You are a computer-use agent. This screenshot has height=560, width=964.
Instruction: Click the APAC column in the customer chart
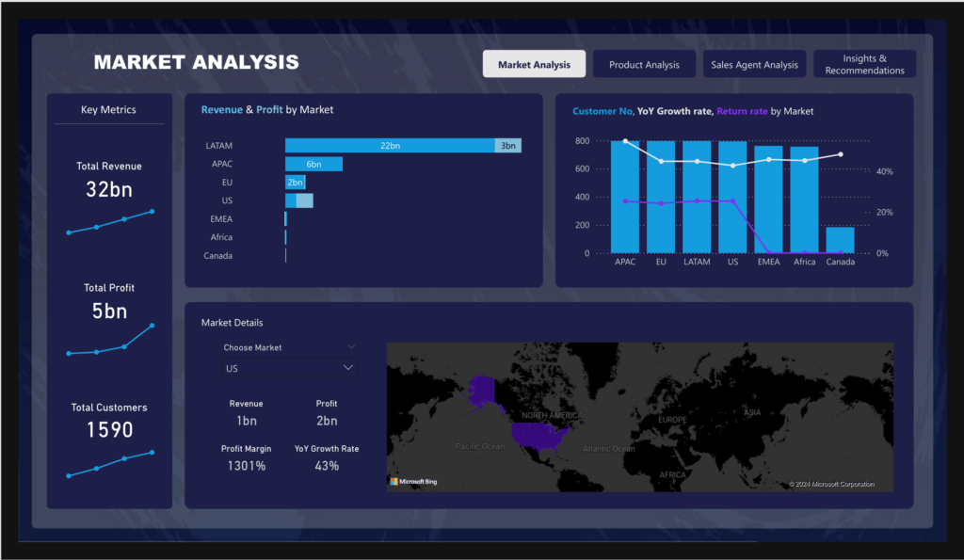click(625, 197)
